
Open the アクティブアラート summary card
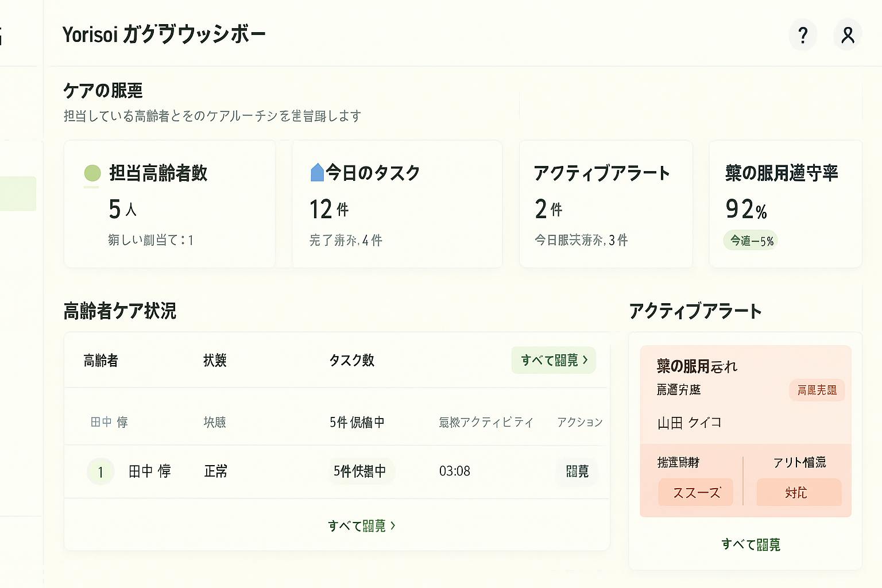point(606,204)
